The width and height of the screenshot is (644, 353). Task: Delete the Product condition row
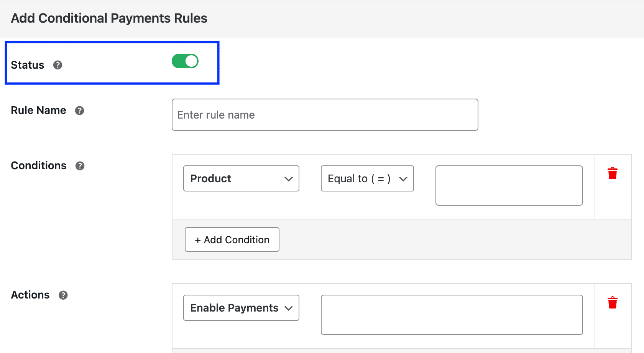coord(613,173)
